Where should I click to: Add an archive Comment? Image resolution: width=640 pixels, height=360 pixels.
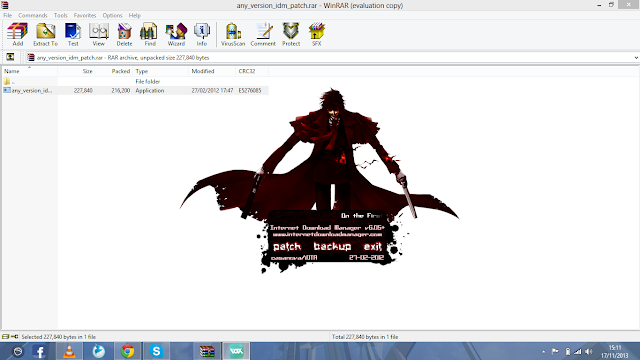(x=263, y=35)
